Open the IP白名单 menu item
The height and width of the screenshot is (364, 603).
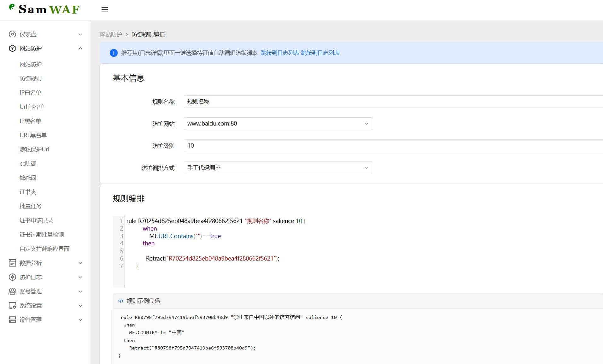tap(30, 92)
